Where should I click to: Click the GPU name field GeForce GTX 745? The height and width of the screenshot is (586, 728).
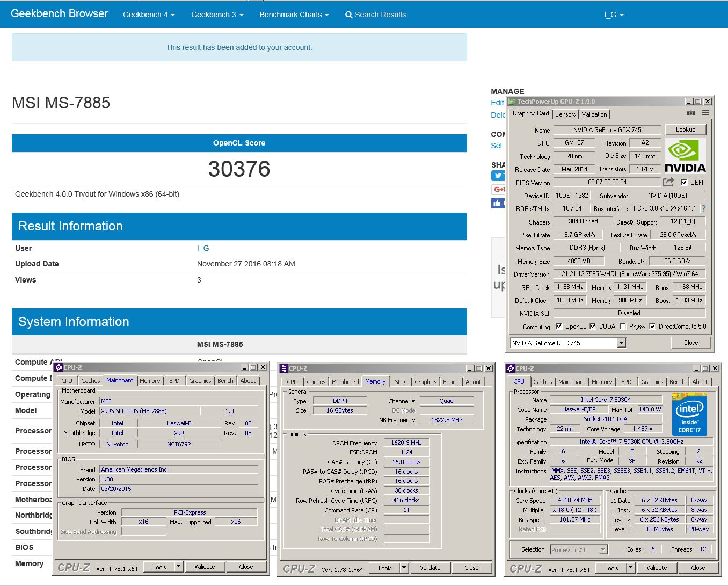(x=607, y=129)
